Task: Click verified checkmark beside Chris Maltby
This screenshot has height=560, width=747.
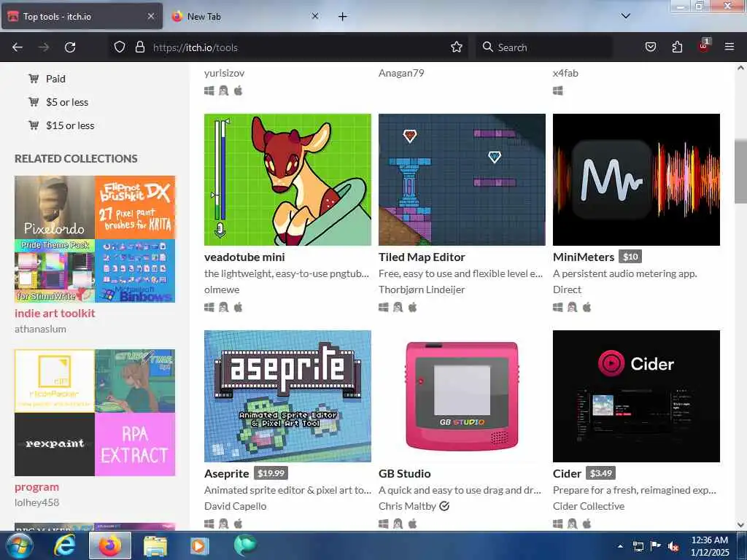Action: point(444,506)
